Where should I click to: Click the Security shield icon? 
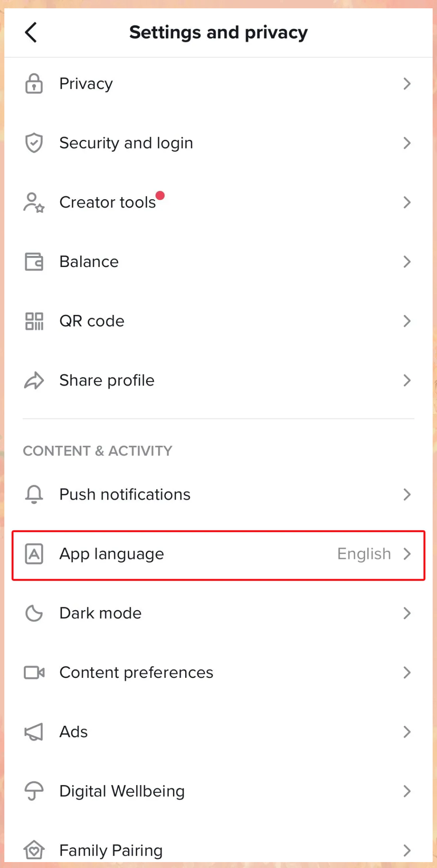coord(34,143)
